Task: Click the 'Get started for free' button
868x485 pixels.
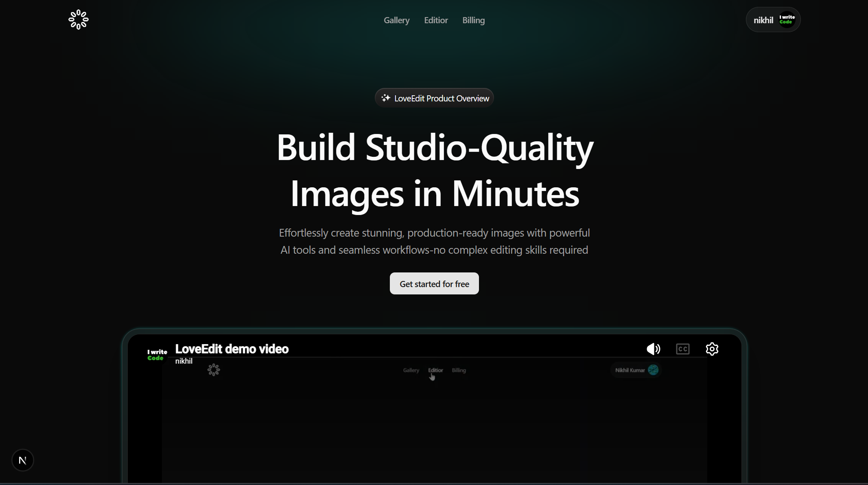Action: [434, 283]
